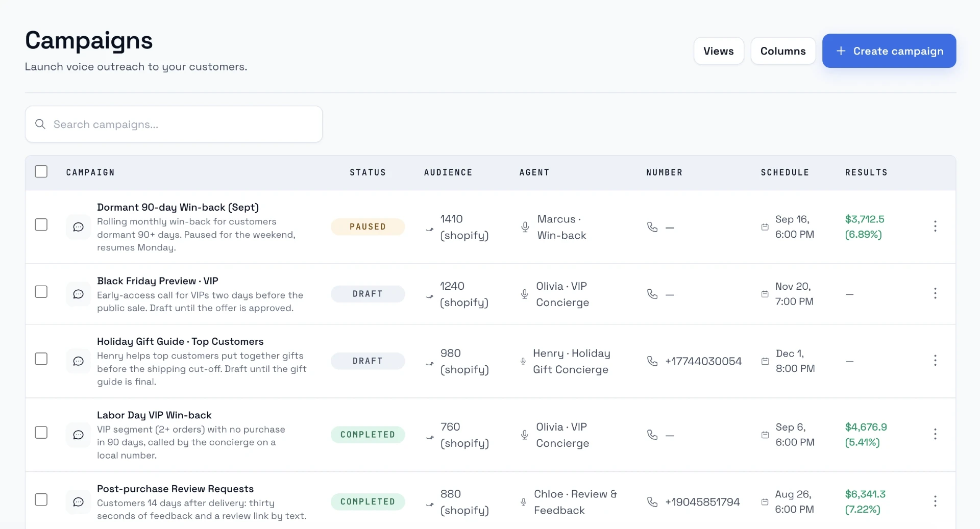
Task: Click the chat icon for Dormant 90-day Win-back
Action: point(78,227)
